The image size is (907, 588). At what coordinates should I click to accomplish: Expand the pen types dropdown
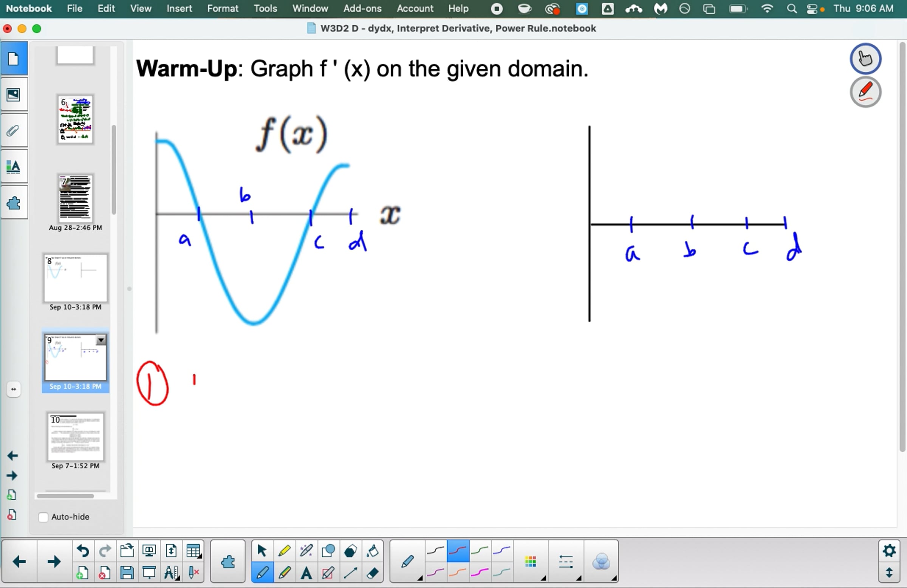pyautogui.click(x=408, y=562)
